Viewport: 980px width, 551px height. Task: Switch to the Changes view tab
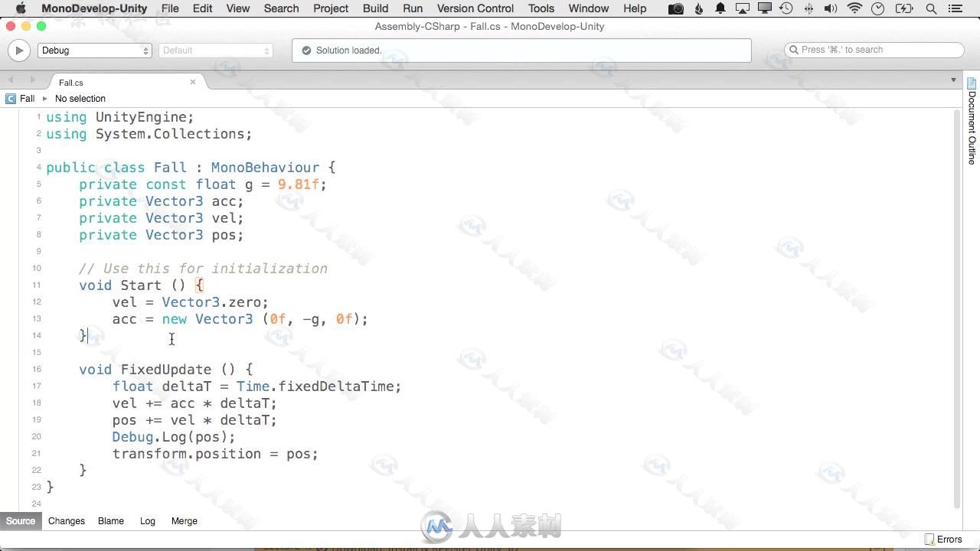tap(67, 521)
